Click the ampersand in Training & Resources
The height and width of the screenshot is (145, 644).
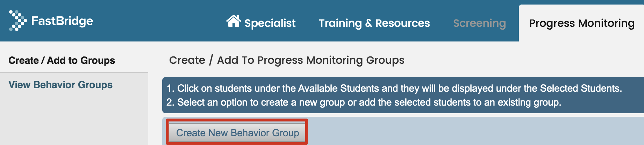[x=368, y=23]
